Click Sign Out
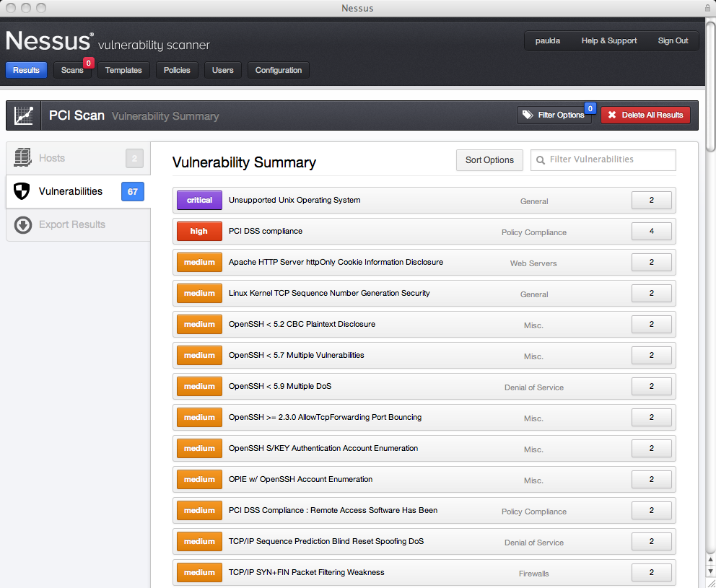 point(673,40)
